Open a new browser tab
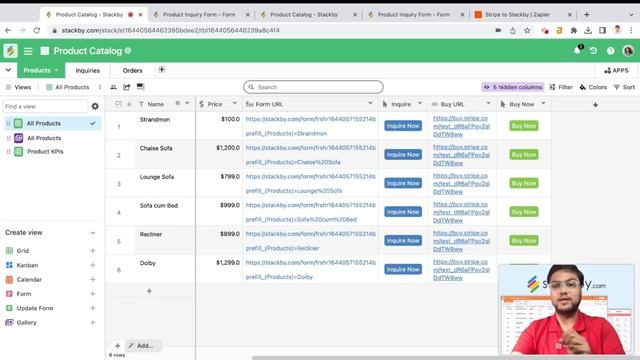This screenshot has height=360, width=640. (x=587, y=14)
